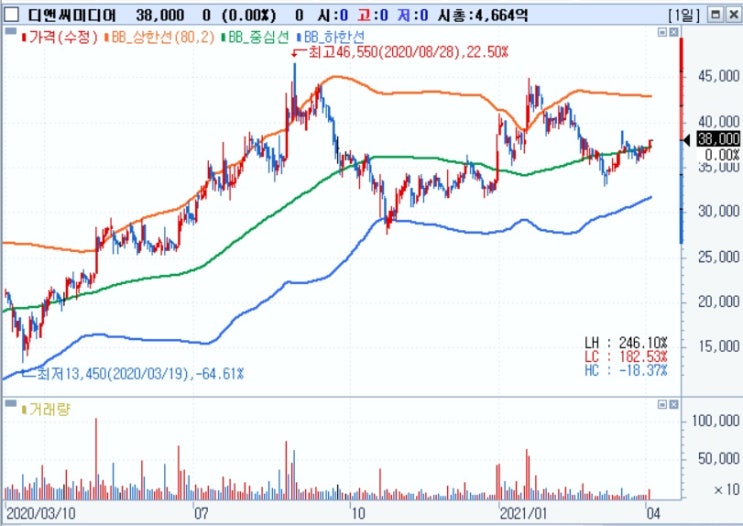Close the price panel with its small X
This screenshot has width=743, height=526.
673,32
